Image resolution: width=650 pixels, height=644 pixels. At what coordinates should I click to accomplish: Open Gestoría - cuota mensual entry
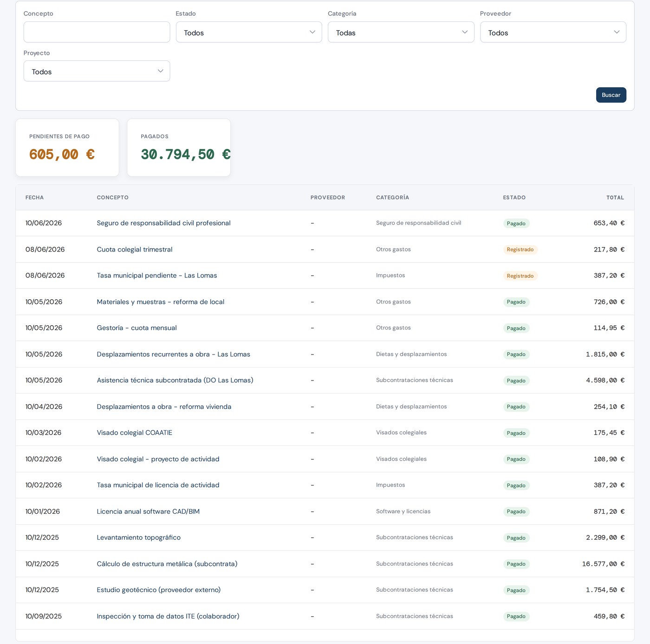[136, 328]
